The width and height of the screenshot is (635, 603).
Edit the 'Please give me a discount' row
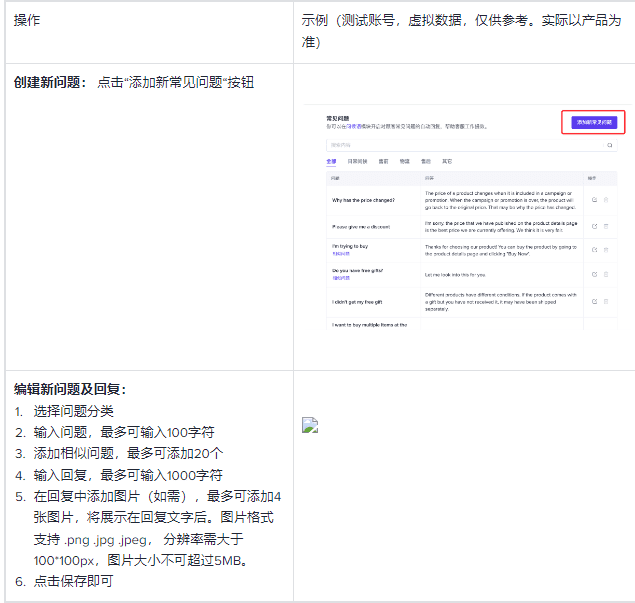point(594,226)
